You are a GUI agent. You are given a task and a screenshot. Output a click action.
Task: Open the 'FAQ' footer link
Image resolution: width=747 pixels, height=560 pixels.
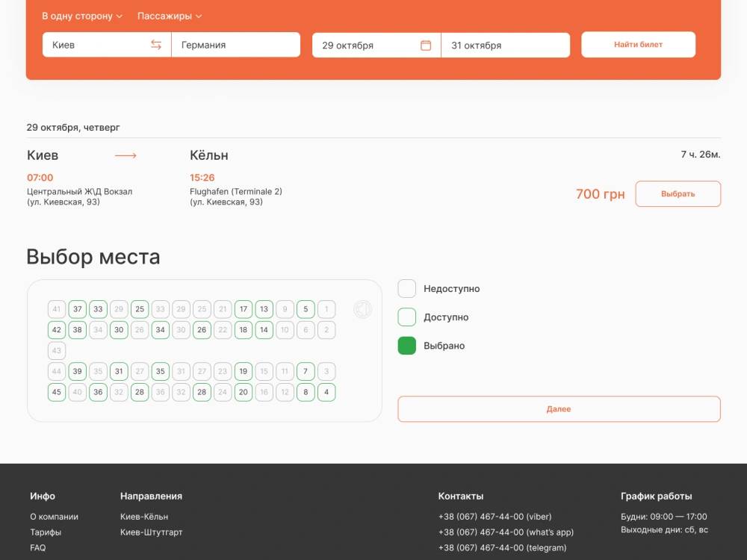[38, 548]
